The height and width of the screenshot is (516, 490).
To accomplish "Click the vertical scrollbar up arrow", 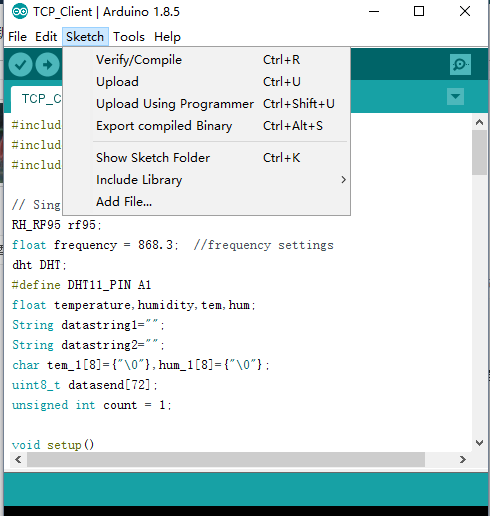I will 479,122.
